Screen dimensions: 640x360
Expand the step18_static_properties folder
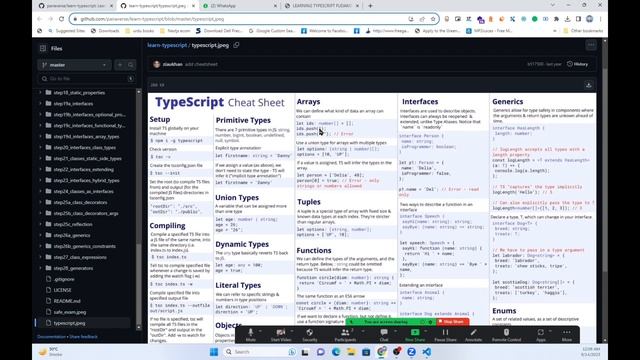[40, 93]
